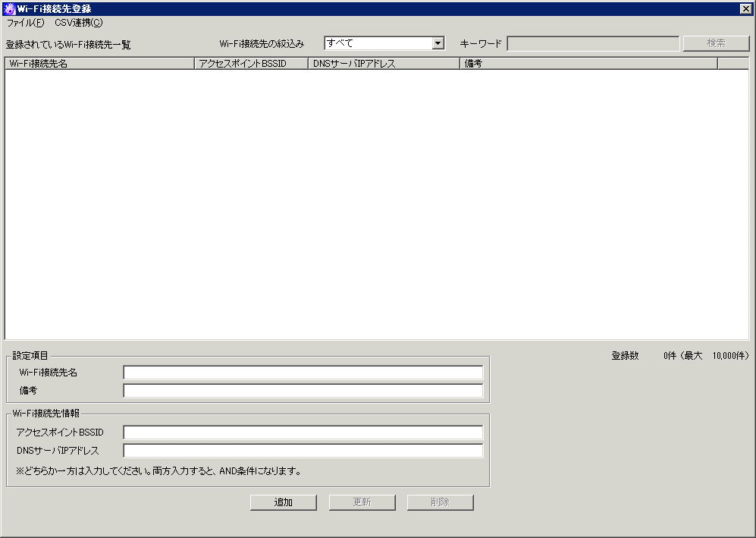Expand the Wi-Fi接続先の絞込み dropdown arrow

pos(438,43)
